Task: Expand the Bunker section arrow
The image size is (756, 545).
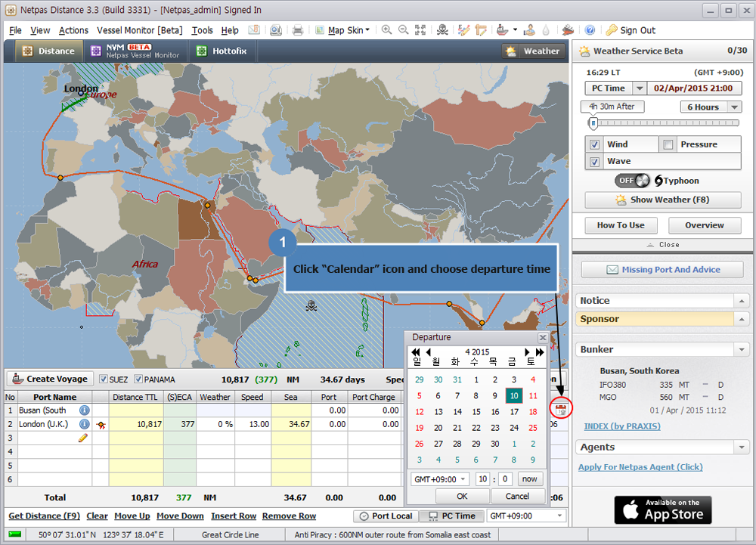Action: click(x=741, y=349)
